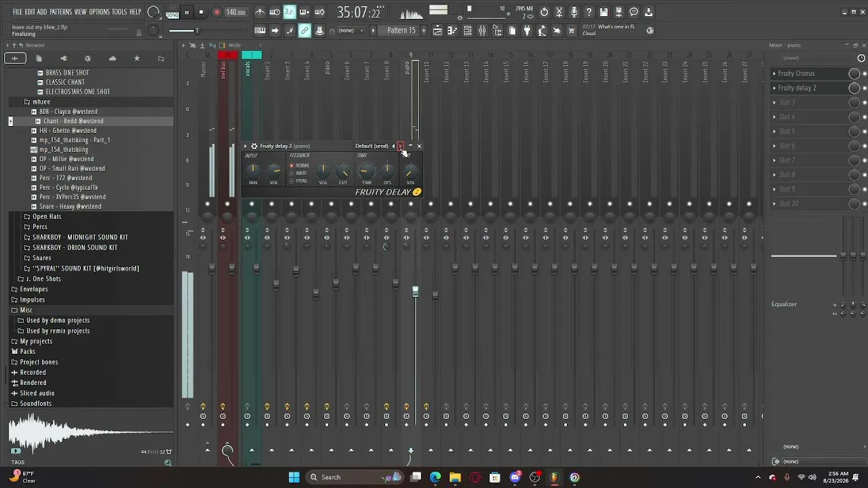Click the browser search magnifier icon
The image size is (868, 488).
click(x=167, y=463)
